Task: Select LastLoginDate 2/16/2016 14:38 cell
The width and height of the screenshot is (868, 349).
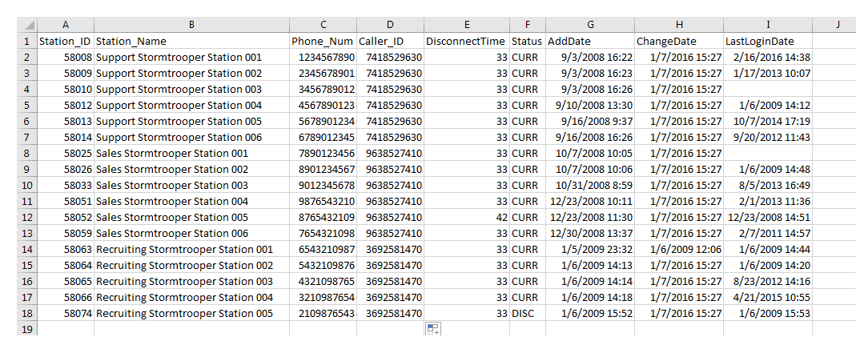Action: pos(768,57)
